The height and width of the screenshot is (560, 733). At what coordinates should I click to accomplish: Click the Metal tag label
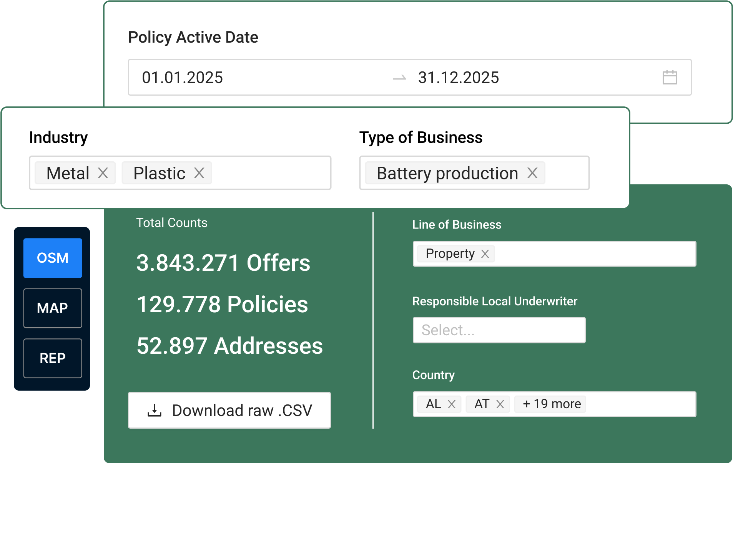(68, 173)
